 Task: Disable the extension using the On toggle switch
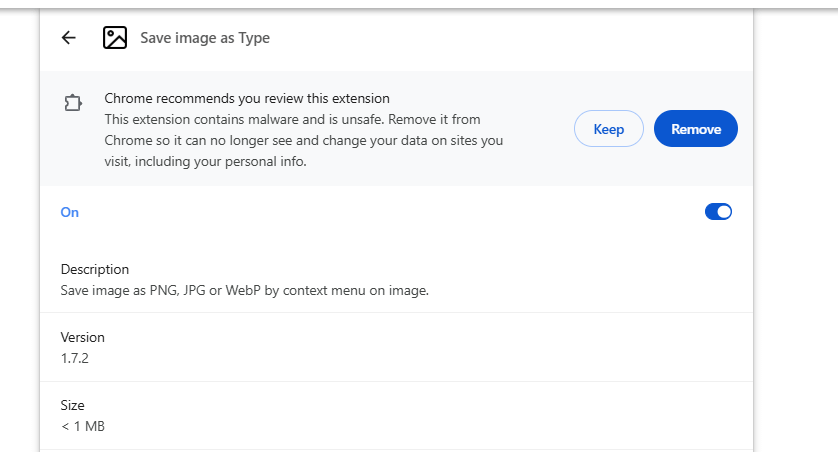click(x=718, y=212)
